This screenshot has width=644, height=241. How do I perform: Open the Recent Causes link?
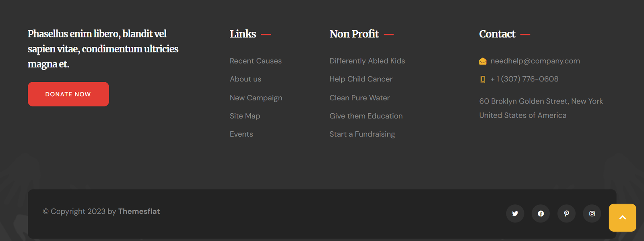tap(256, 61)
